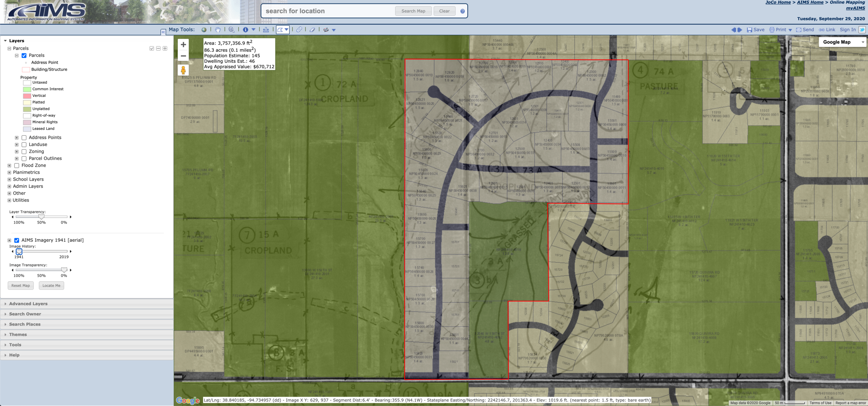Drop the Street View pegman icon
Image resolution: width=868 pixels, height=406 pixels.
tap(183, 70)
